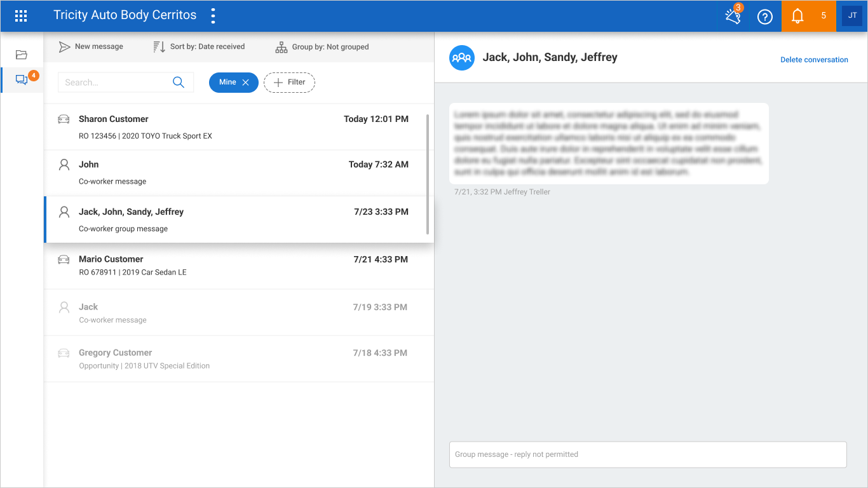Start a New message
The height and width of the screenshot is (488, 868).
pos(91,47)
